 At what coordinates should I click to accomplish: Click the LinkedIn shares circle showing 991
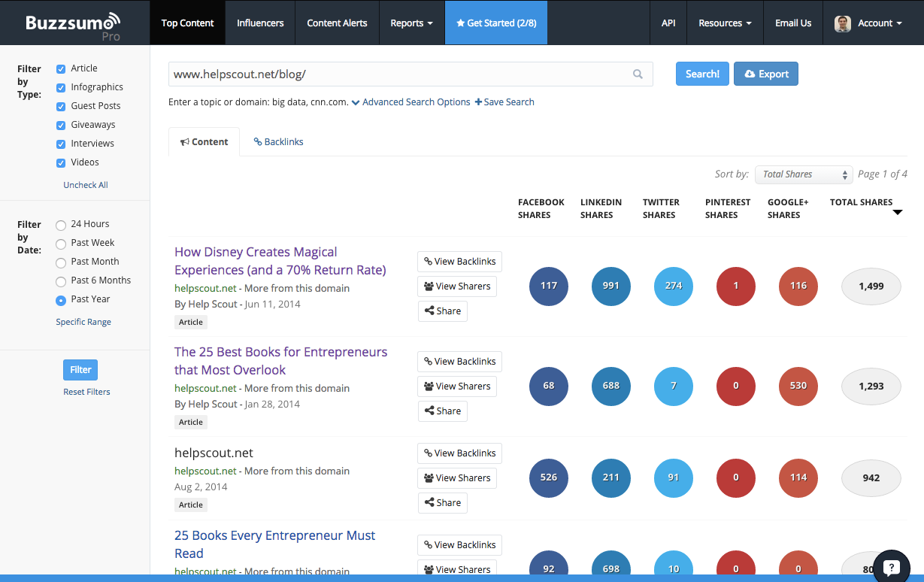tap(611, 286)
